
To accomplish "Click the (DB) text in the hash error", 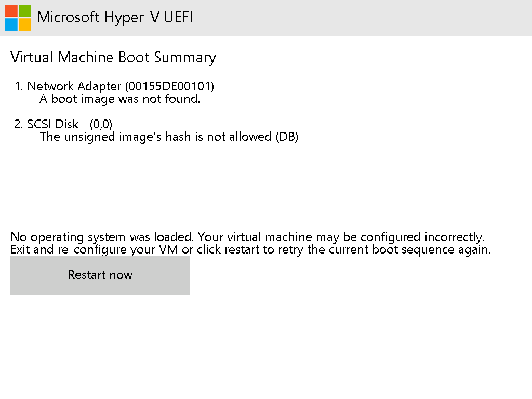I will click(287, 137).
